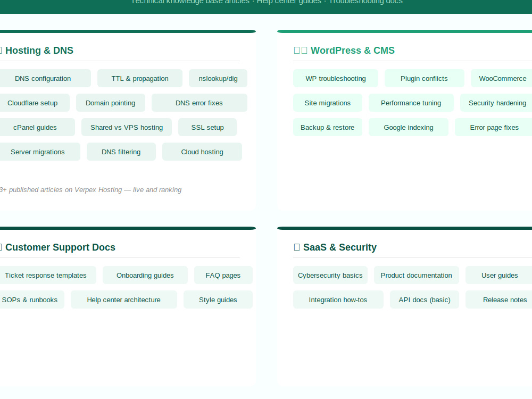Select the FAQ pages tag
This screenshot has width=532, height=399.
[x=223, y=275]
